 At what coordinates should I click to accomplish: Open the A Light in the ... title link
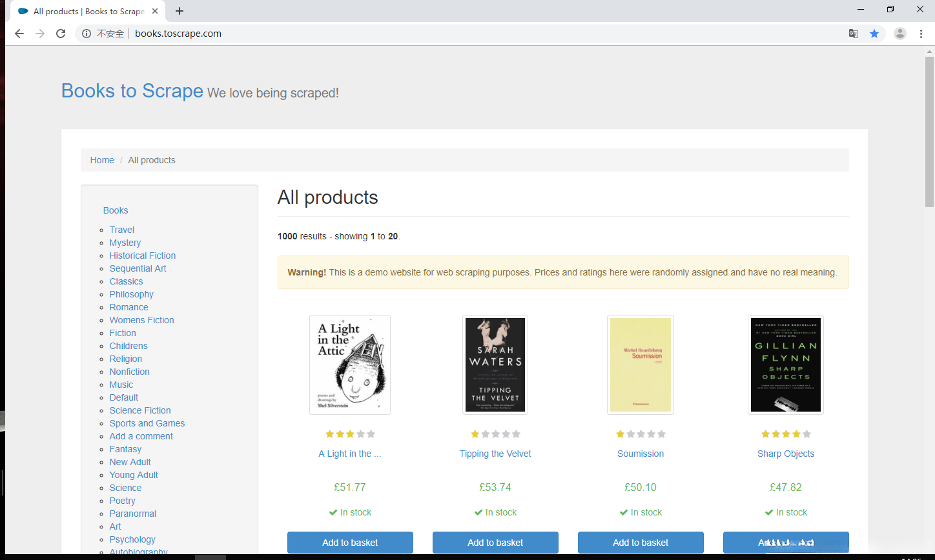(350, 454)
